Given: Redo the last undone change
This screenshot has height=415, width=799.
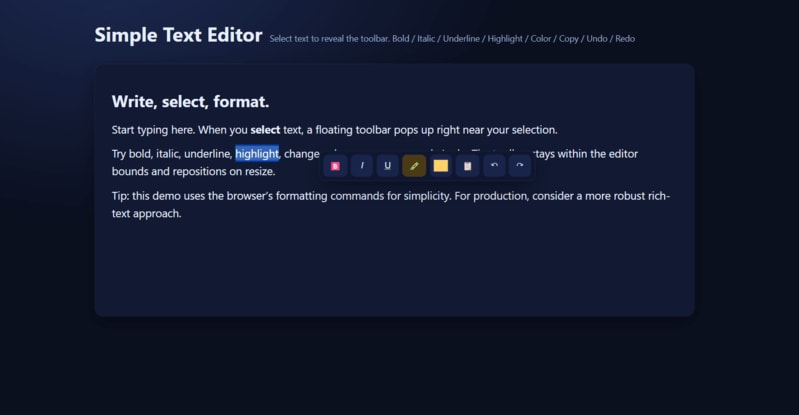Looking at the screenshot, I should coord(520,166).
